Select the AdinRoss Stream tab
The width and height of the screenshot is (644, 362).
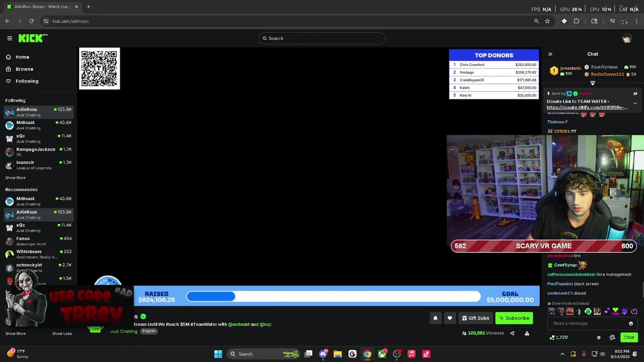[41, 7]
